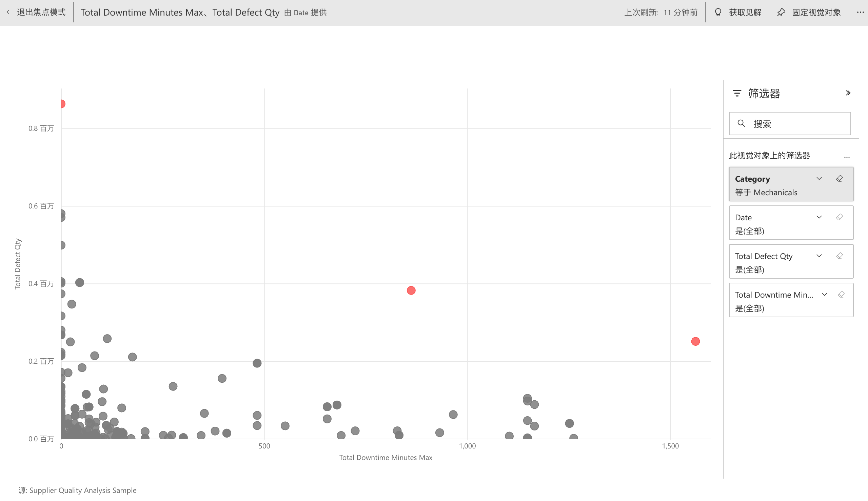
Task: Click the lightbulb Get Insights icon
Action: pyautogui.click(x=718, y=13)
